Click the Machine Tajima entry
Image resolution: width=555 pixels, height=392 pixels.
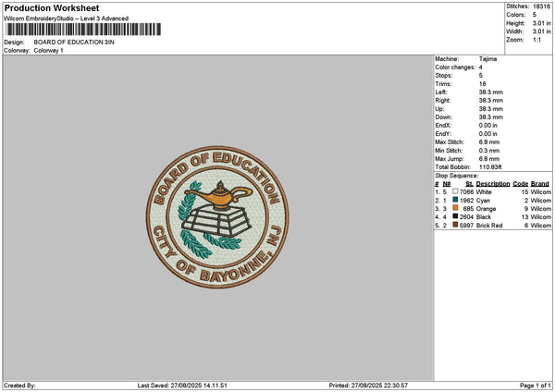[x=466, y=59]
